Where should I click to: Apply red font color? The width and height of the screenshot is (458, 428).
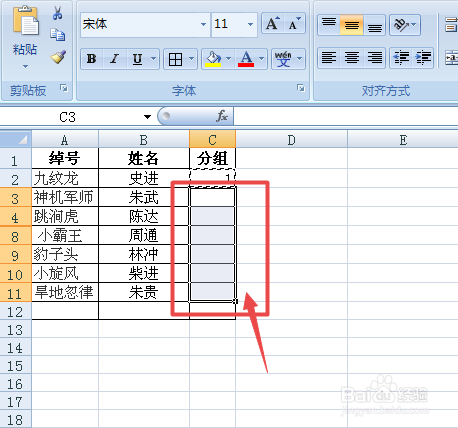pyautogui.click(x=246, y=59)
